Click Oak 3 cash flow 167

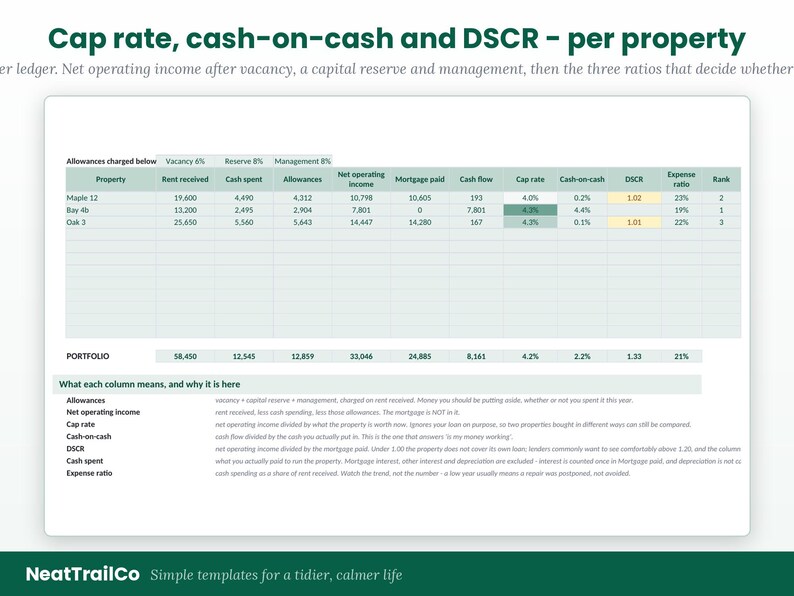(476, 222)
